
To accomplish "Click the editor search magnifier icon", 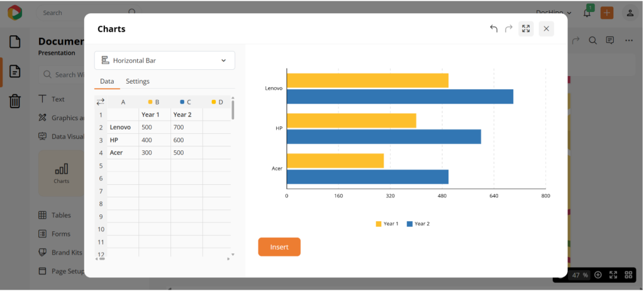I will (x=592, y=40).
